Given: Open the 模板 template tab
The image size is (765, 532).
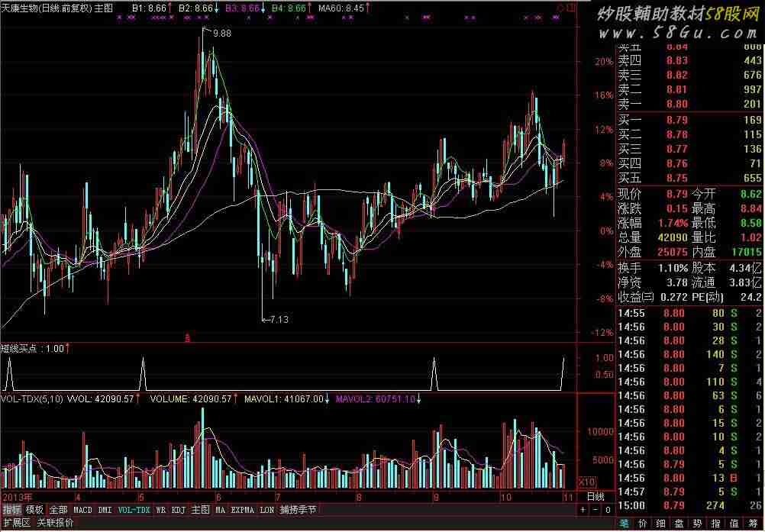Looking at the screenshot, I should [34, 510].
